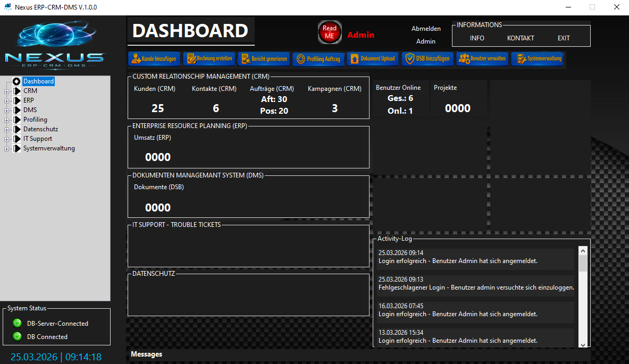Expand the CRM tree node
The height and width of the screenshot is (364, 629).
click(x=6, y=91)
